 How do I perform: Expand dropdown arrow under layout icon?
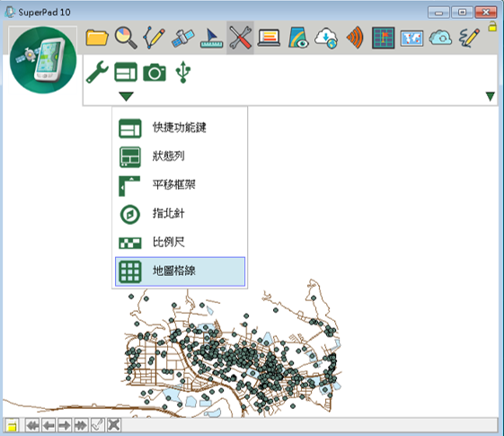pyautogui.click(x=126, y=96)
